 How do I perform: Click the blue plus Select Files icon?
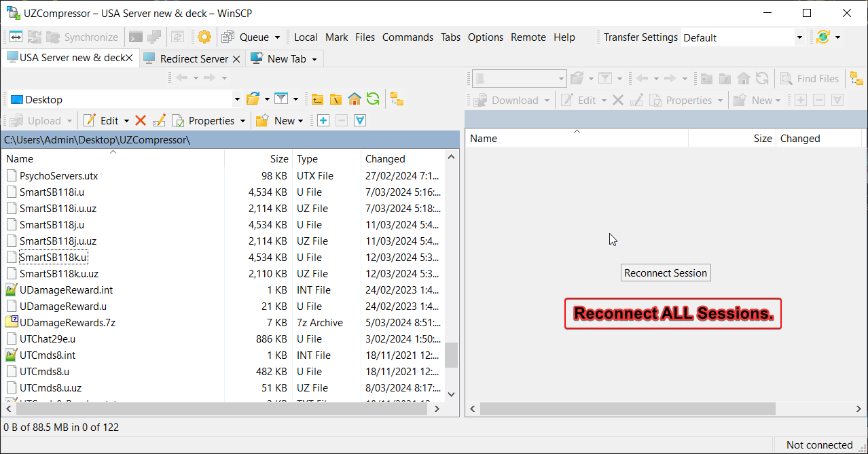(323, 121)
